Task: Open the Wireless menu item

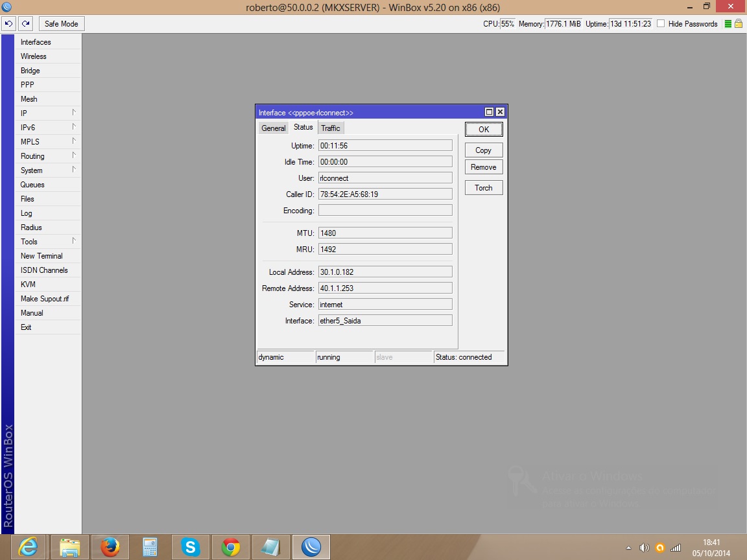Action: [47, 56]
